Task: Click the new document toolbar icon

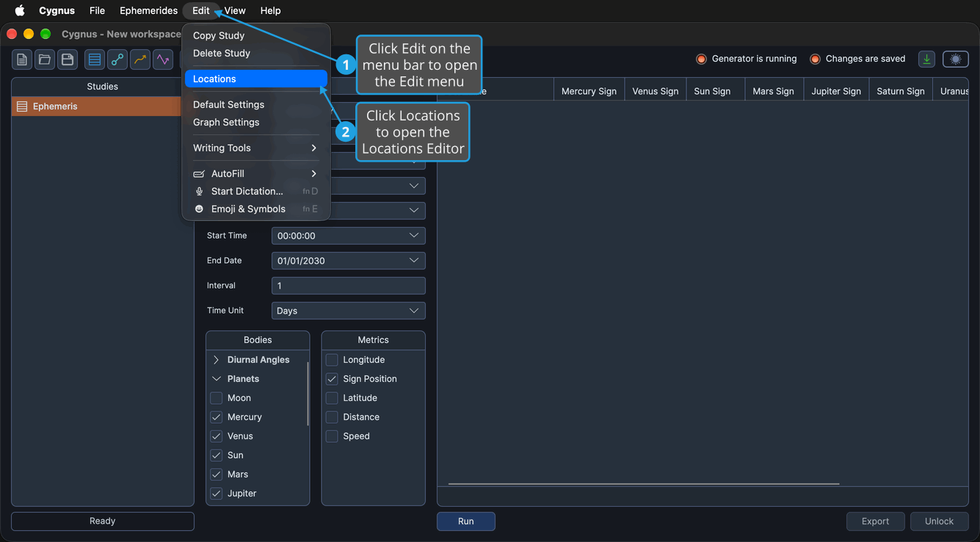Action: pos(22,59)
